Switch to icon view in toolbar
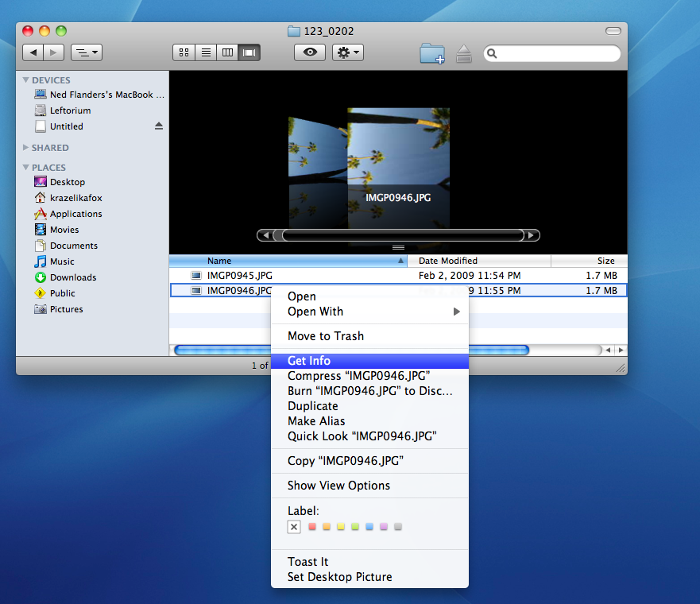700x604 pixels. point(184,52)
